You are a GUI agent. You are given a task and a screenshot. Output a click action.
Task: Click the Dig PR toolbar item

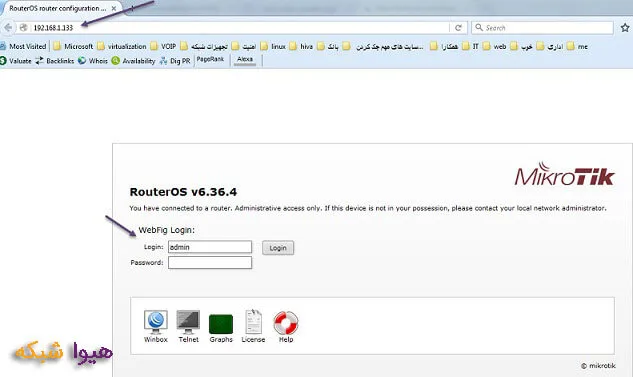coord(175,61)
